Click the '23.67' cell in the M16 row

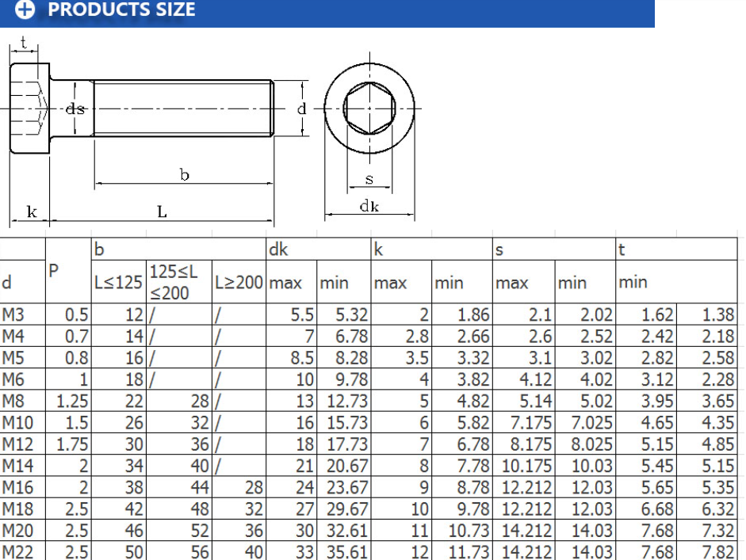click(x=347, y=487)
